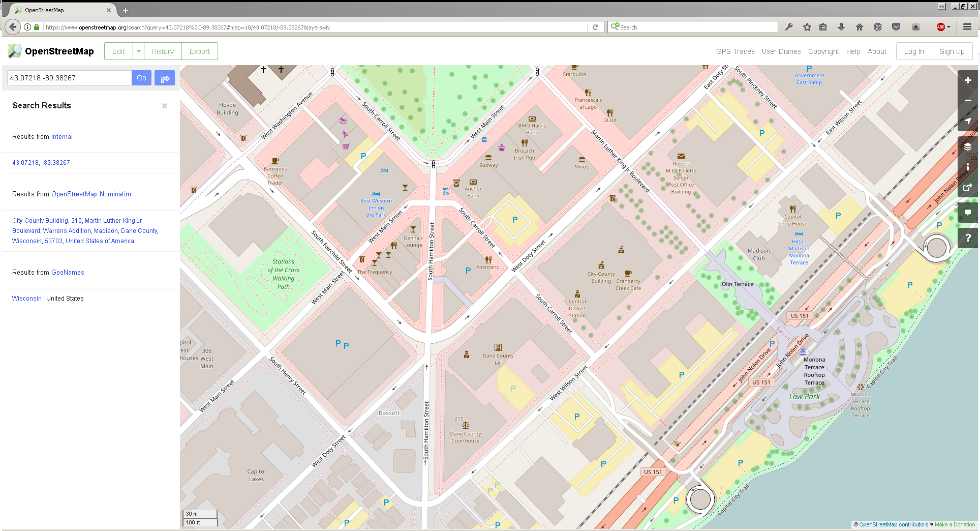Screen dimensions: 980x531
Task: Open the Map Key panel
Action: coord(968,167)
